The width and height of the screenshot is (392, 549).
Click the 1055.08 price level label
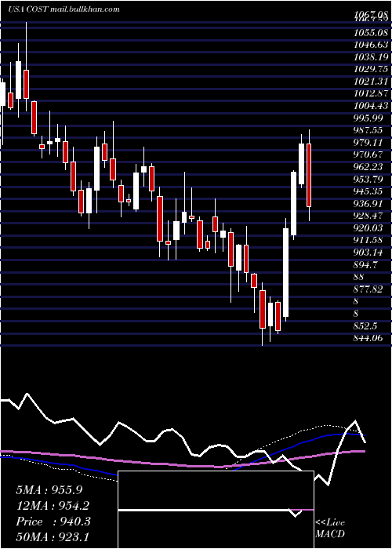[371, 33]
